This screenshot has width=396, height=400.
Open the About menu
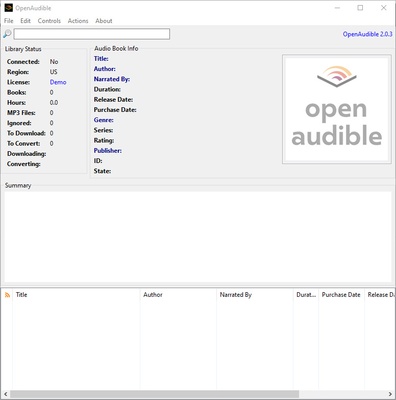click(x=104, y=21)
